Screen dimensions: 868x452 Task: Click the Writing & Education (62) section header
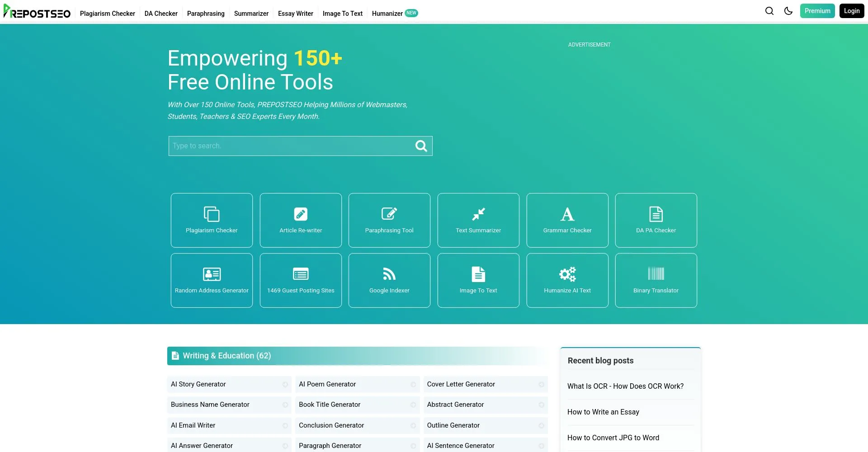[x=357, y=356]
